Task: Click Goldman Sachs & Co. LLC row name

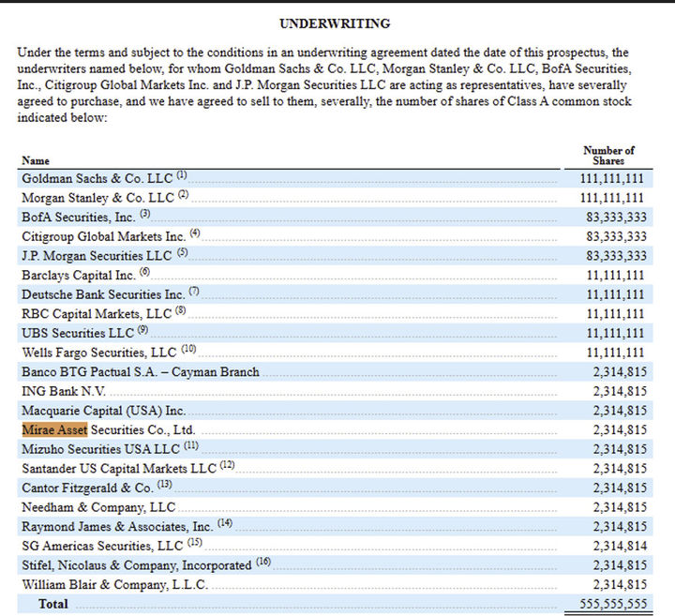Action: (97, 178)
